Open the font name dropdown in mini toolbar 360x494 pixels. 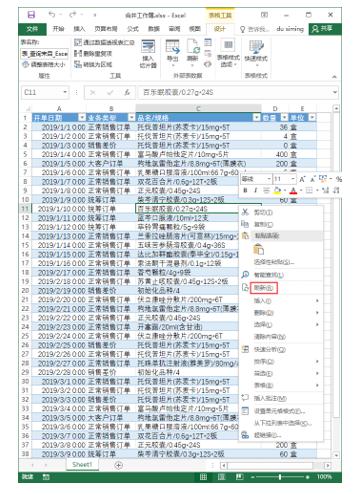point(269,179)
